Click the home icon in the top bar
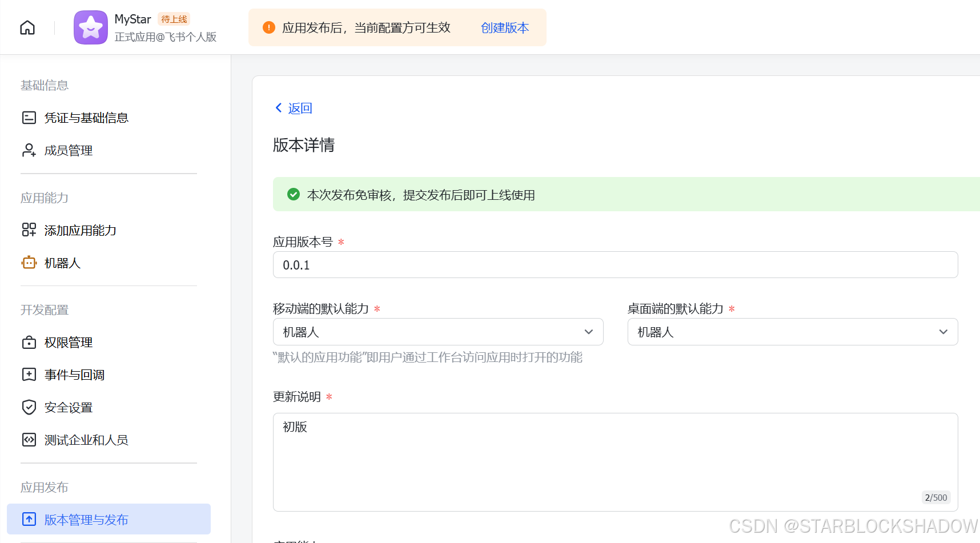 pos(27,27)
